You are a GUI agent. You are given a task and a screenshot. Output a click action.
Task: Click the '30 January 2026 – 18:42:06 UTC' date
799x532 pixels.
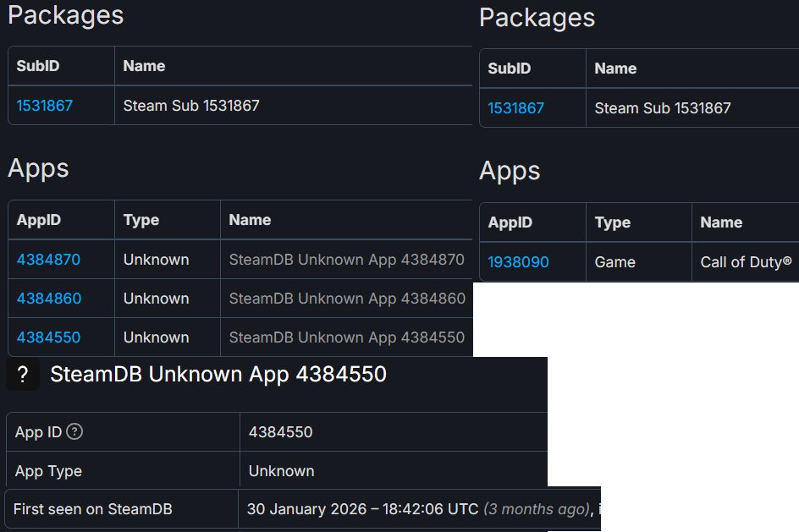coord(362,509)
